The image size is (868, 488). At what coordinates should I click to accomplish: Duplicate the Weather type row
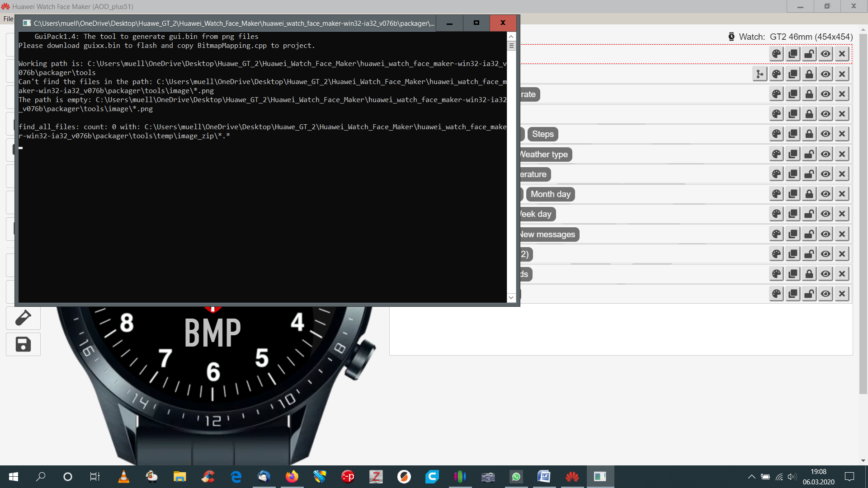[x=793, y=154]
